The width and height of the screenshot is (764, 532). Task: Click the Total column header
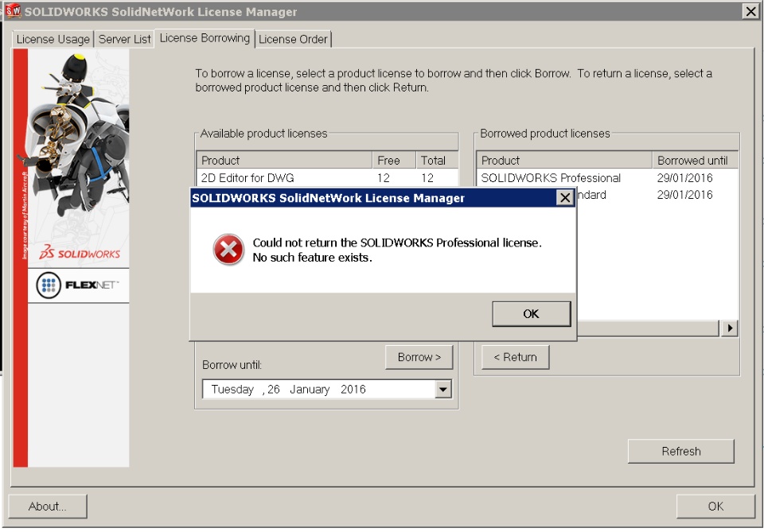tap(437, 160)
